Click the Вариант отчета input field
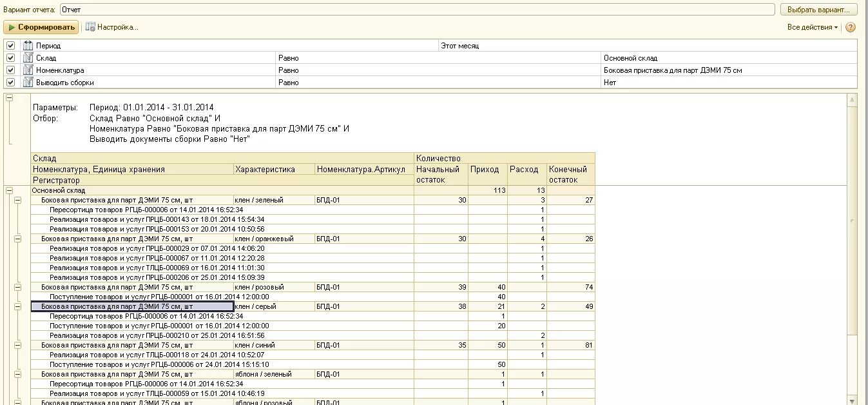 [x=417, y=10]
